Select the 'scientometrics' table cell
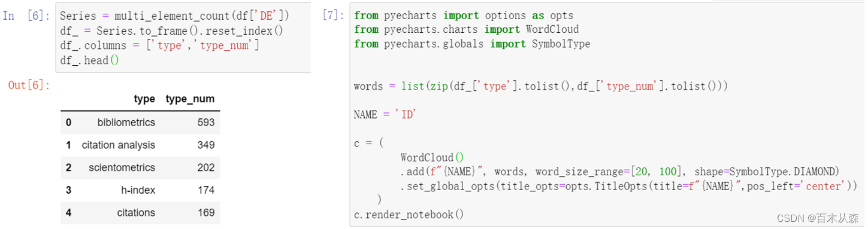 pos(122,167)
